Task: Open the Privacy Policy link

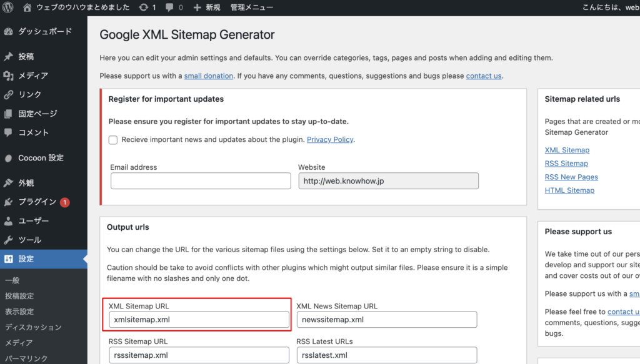Action: (330, 139)
